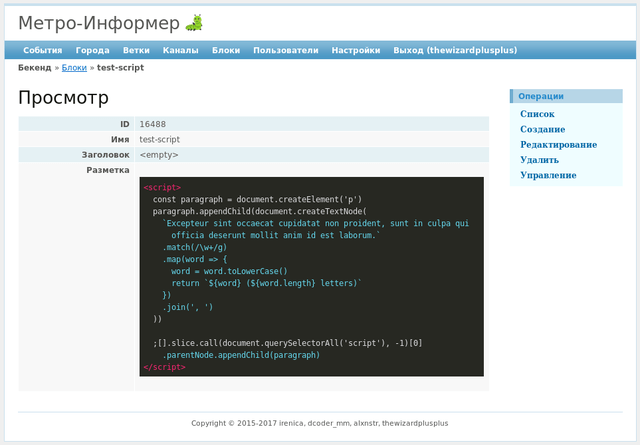Image resolution: width=640 pixels, height=445 pixels.
Task: Click the Copyright footer text
Action: [320, 423]
